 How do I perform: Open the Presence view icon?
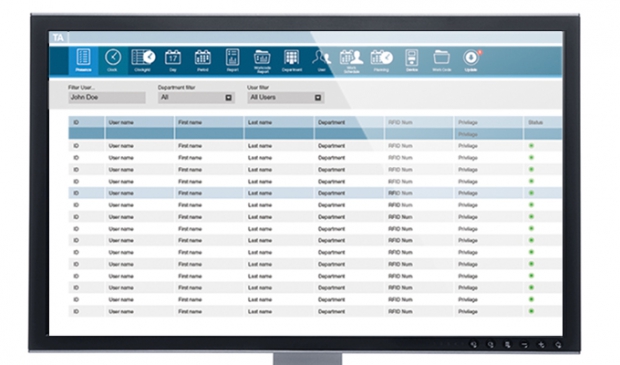(x=83, y=60)
